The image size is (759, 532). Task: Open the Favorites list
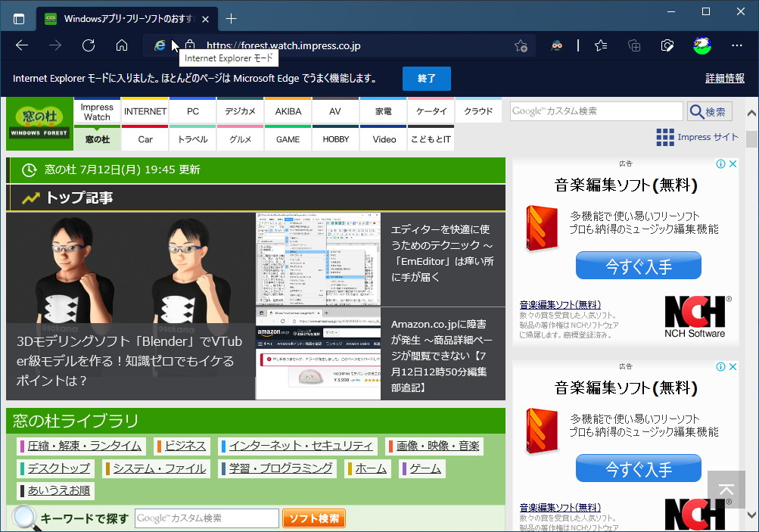[600, 45]
